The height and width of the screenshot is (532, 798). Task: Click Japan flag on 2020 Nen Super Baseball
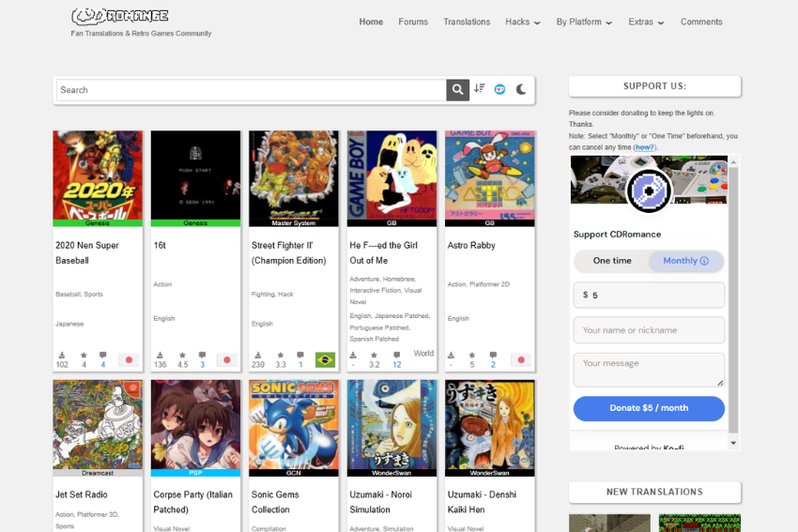click(129, 359)
